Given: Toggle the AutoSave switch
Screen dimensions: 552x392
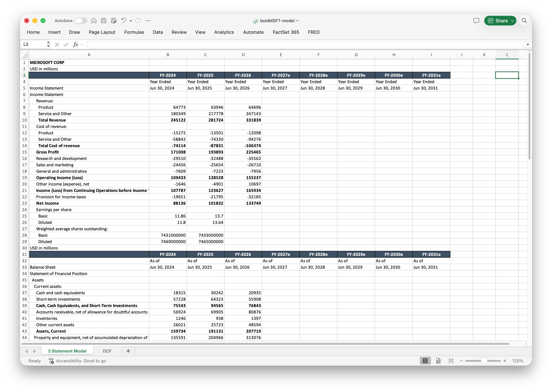Looking at the screenshot, I should click(81, 21).
